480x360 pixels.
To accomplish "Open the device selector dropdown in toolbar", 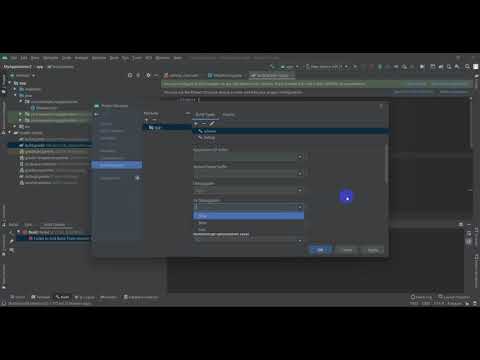I will click(327, 67).
